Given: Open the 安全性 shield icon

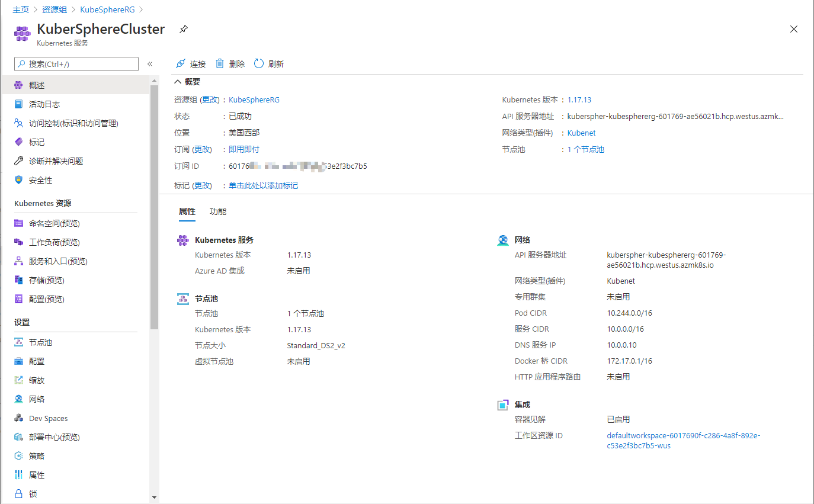Looking at the screenshot, I should (19, 180).
